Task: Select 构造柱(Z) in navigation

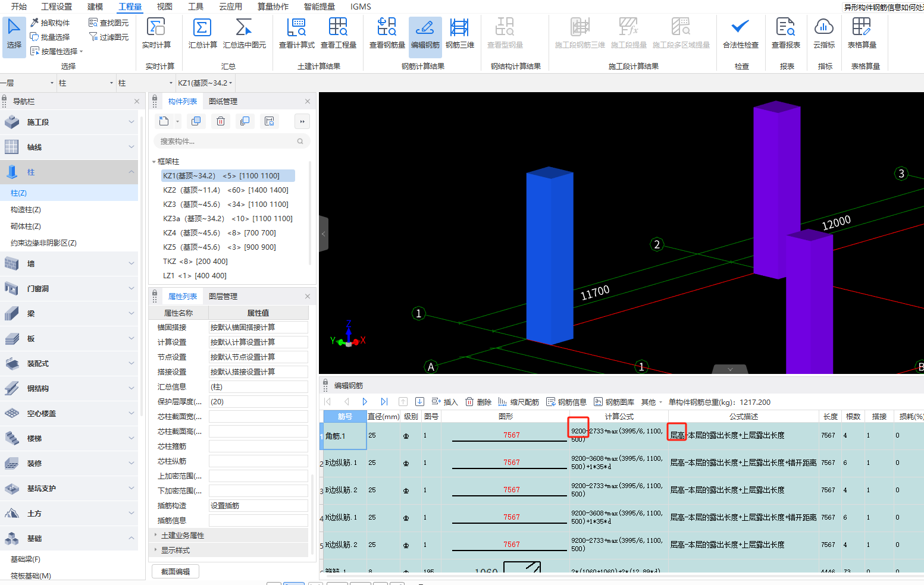Action: [x=26, y=210]
